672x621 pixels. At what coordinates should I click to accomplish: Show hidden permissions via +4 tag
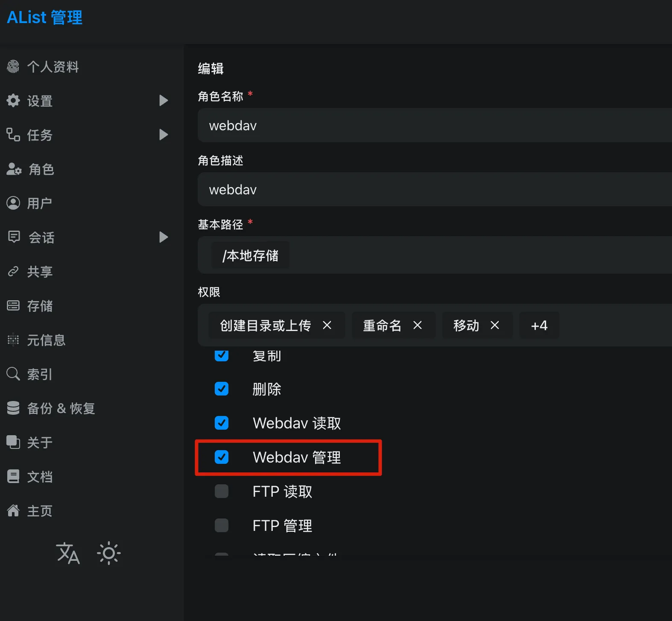539,325
